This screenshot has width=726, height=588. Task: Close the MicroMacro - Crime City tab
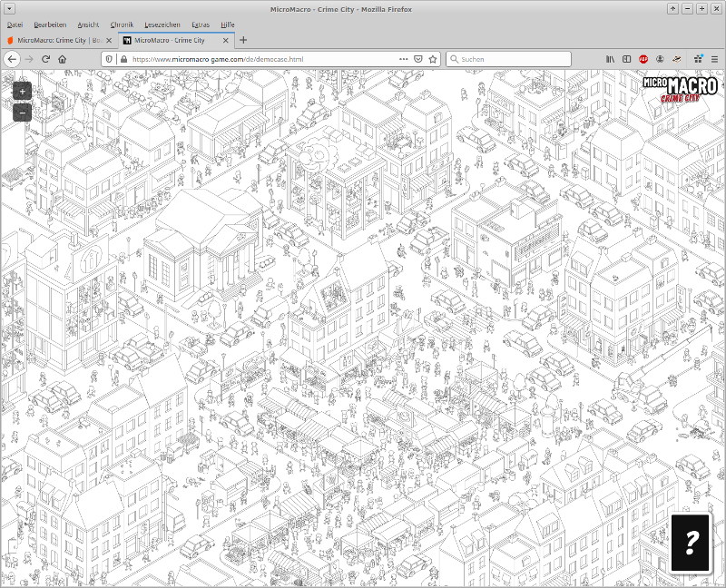pyautogui.click(x=225, y=40)
